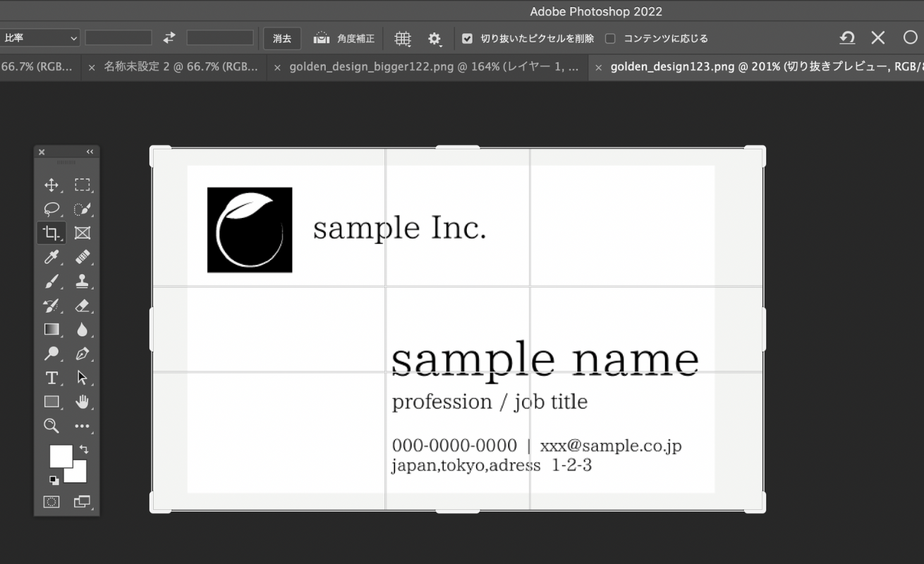
Task: Select the History Brush tool
Action: [x=51, y=305]
